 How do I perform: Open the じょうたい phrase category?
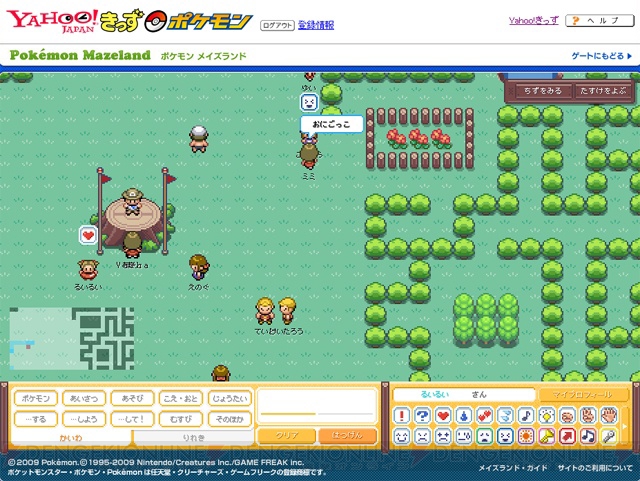point(230,398)
